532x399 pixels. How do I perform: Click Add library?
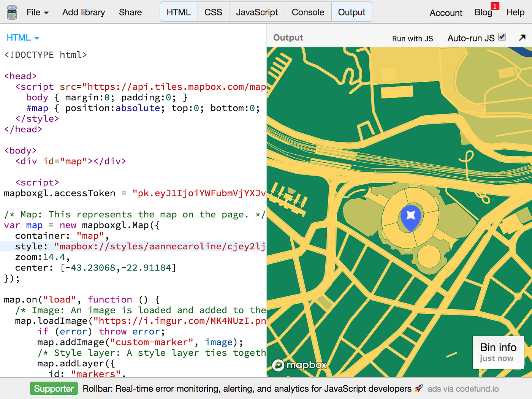(83, 13)
